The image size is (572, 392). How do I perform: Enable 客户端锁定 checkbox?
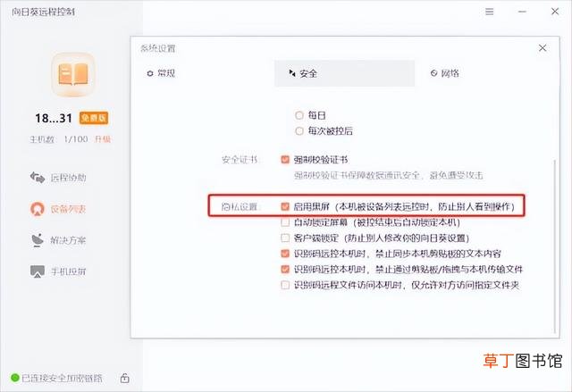click(285, 238)
